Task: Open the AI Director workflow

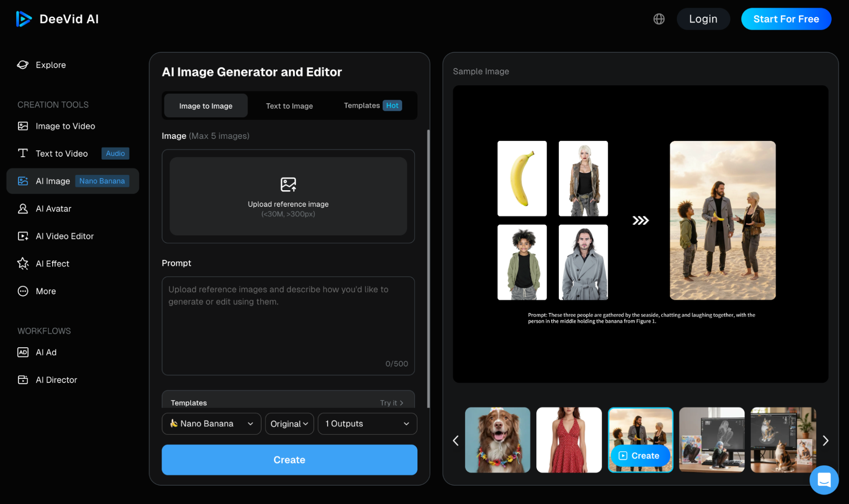Action: pos(56,379)
